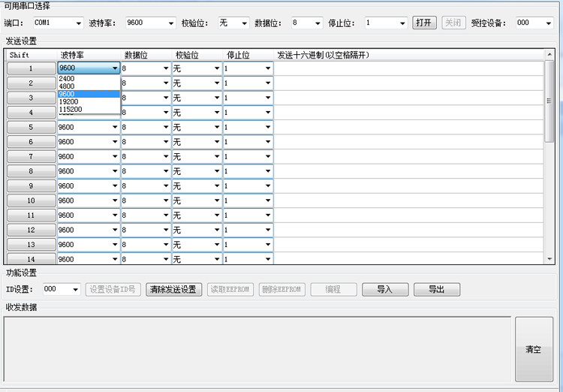Click Shift button 8
This screenshot has width=563, height=392.
point(32,171)
